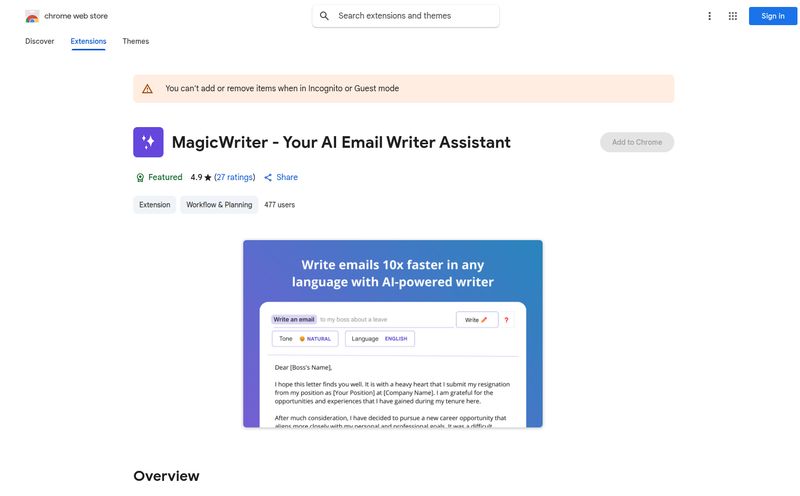Click the 4.9 rating value

[x=196, y=177]
